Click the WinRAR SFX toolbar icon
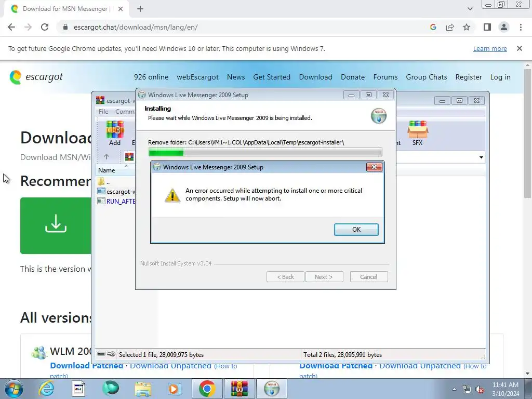 pyautogui.click(x=418, y=133)
